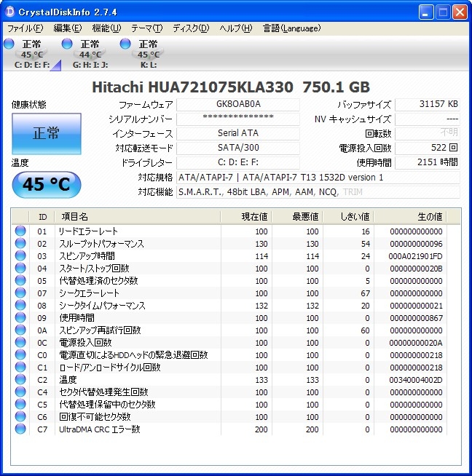Open the ファイル(F) menu

pos(25,28)
